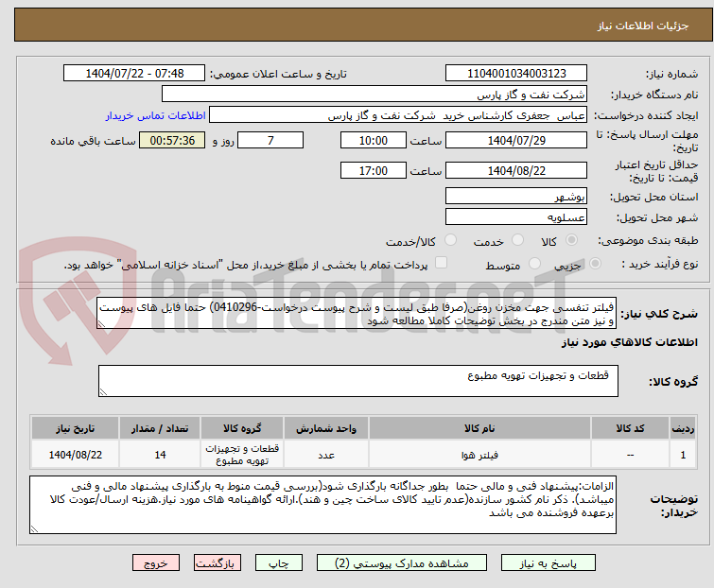This screenshot has width=714, height=588.
Task: Click the announcement date field 1404/07/22 - 07:48
Action: pyautogui.click(x=134, y=74)
